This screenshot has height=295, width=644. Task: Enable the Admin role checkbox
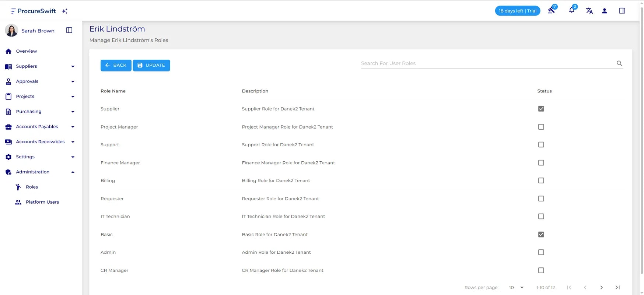tap(541, 252)
